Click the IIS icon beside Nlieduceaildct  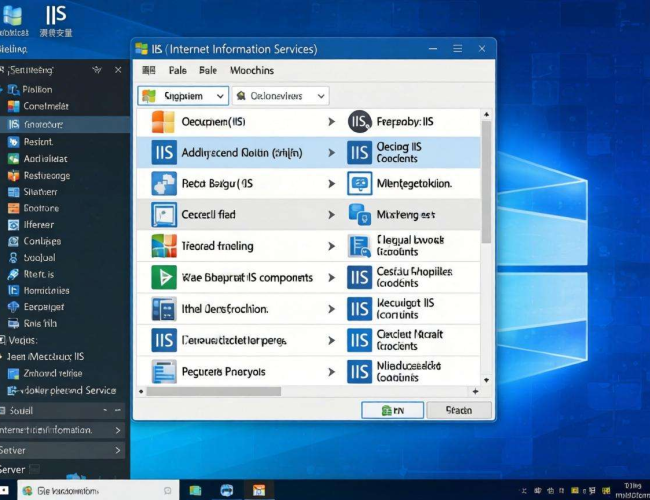pos(359,371)
